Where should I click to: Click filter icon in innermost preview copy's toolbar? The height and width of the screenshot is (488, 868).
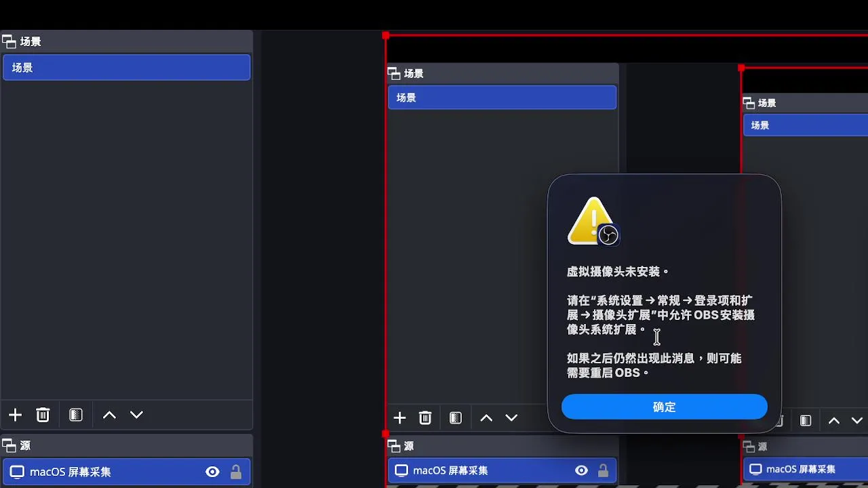click(x=806, y=421)
